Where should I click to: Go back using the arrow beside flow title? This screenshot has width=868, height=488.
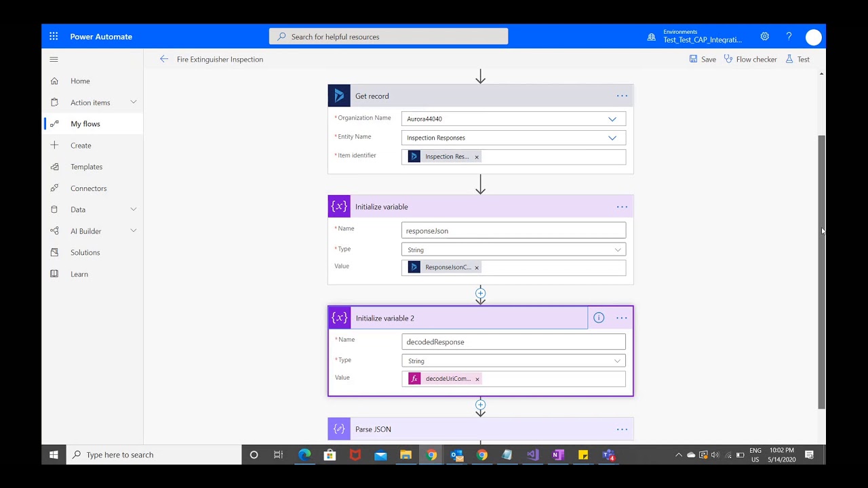coord(164,59)
